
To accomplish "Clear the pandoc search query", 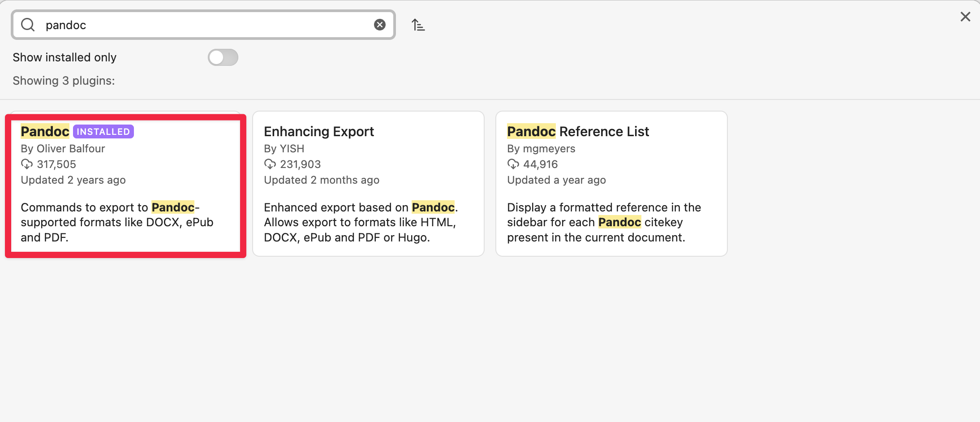I will [x=380, y=25].
